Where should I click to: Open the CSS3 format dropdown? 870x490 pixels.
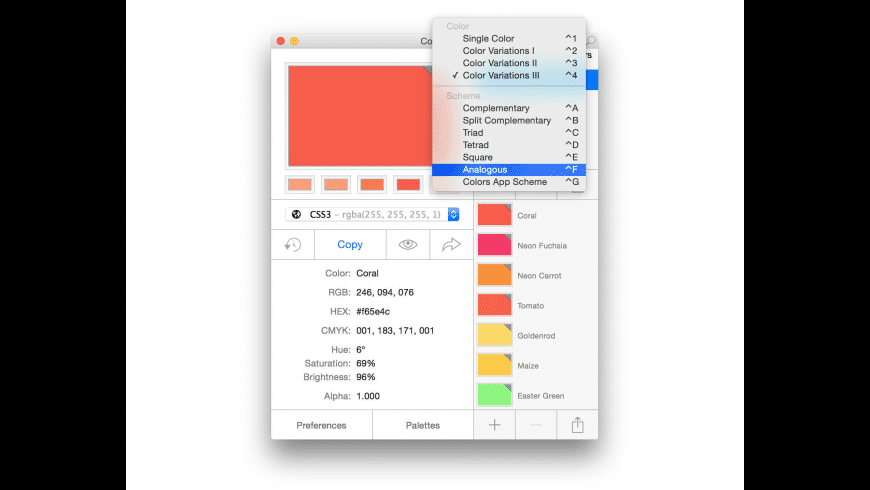[x=372, y=214]
